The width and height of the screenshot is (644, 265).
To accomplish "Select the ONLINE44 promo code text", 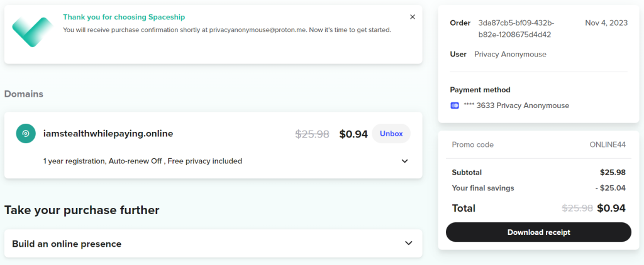I will 608,145.
